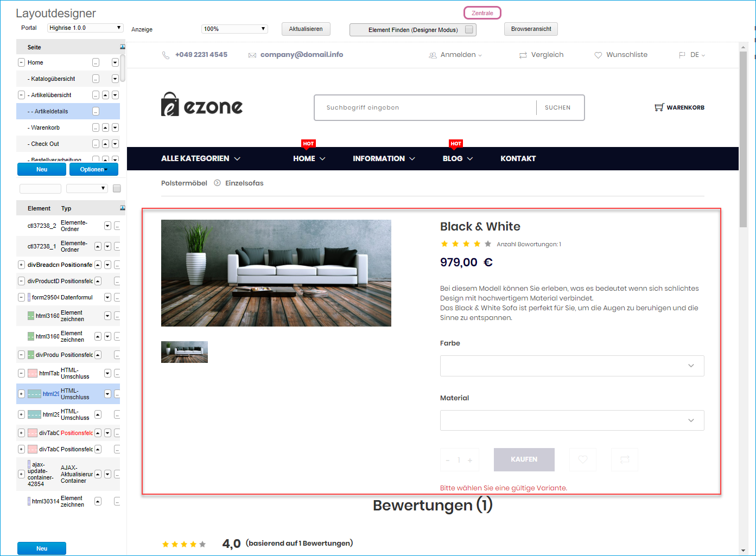The height and width of the screenshot is (556, 756).
Task: Toggle the checkbox beside the filter dropdown
Action: 117,188
